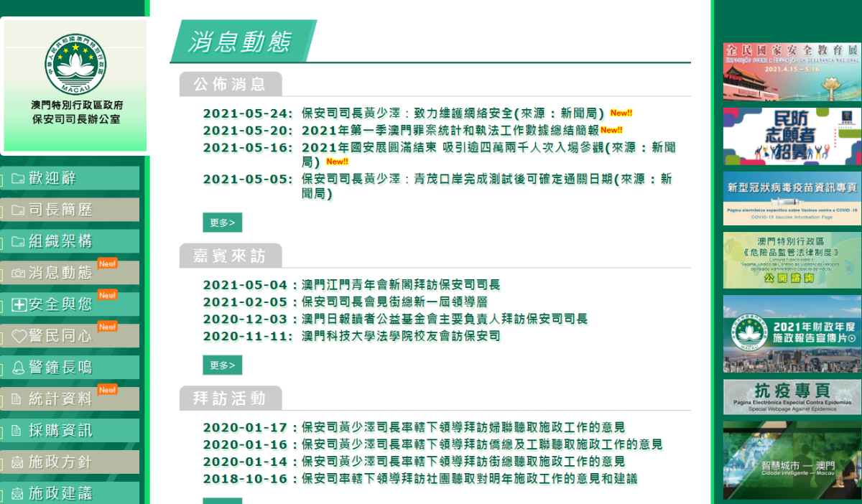
Task: Click the camera icon beside 消息動態
Action: 18,274
